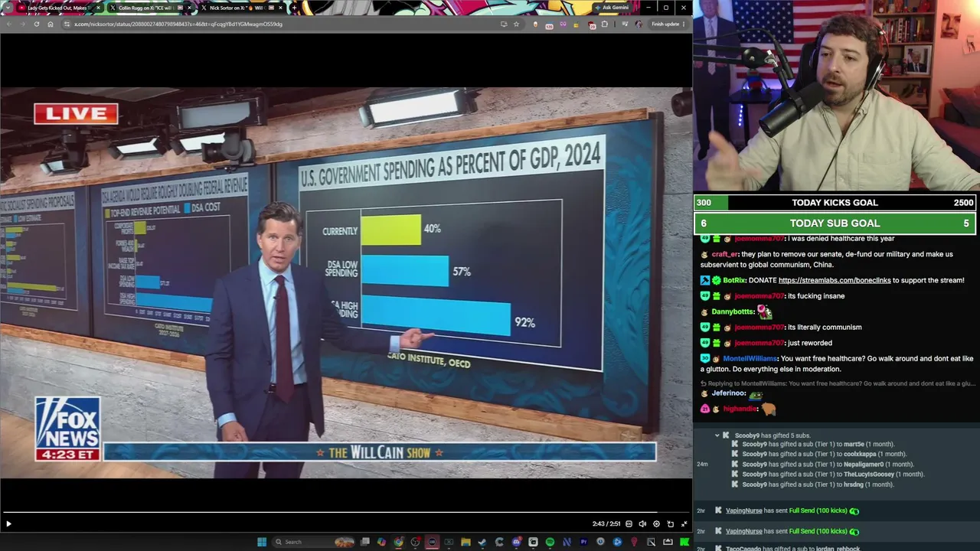Screen dimensions: 980x551
Task: Click Scooby9 in the 5 subs header
Action: (746, 435)
